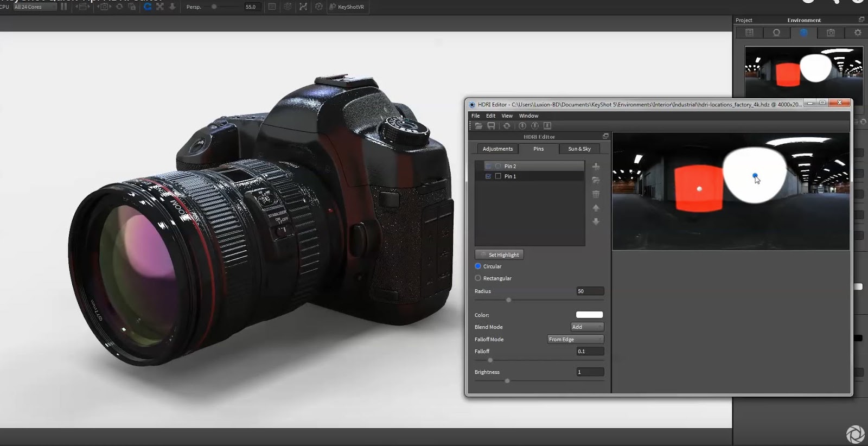Move the pin down in the list
This screenshot has width=868, height=446.
coord(596,221)
